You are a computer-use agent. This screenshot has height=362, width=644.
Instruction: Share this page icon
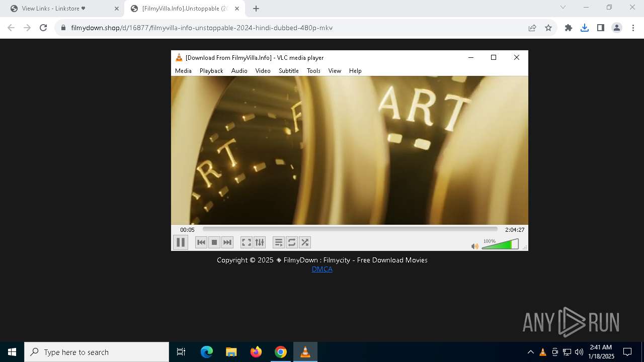point(532,28)
